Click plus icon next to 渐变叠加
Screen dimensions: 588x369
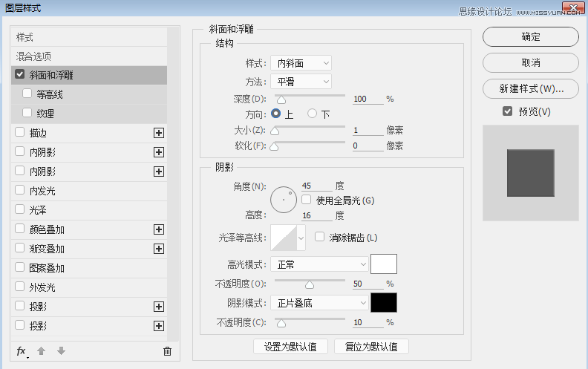[159, 249]
